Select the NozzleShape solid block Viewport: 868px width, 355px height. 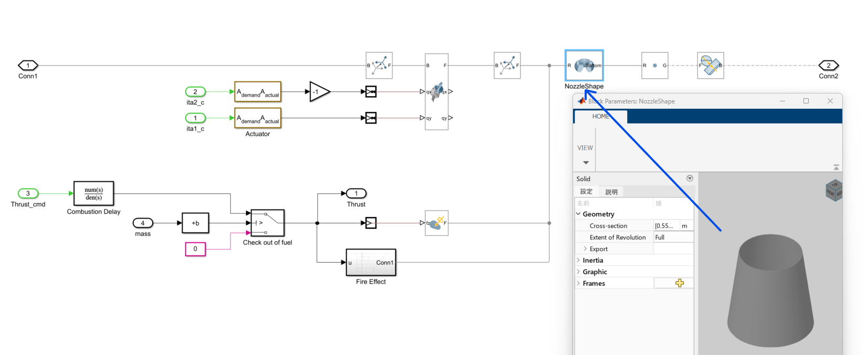[584, 66]
